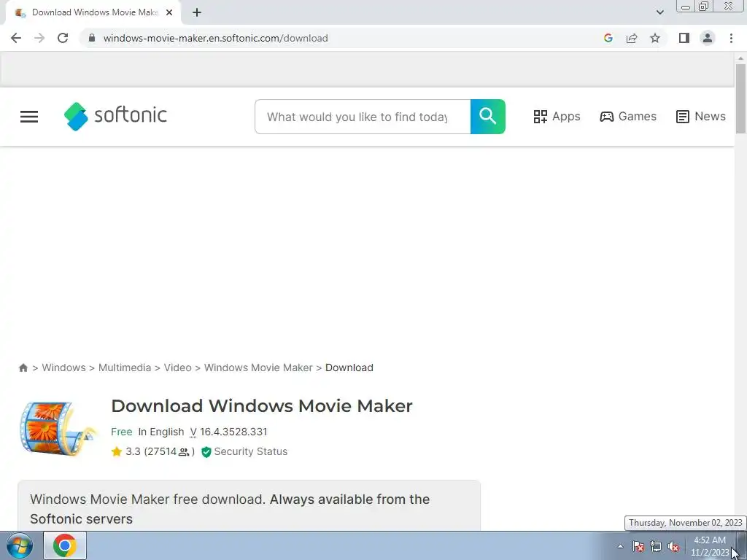Click the green search magnifier button
Screen dimensions: 747x560
488,117
